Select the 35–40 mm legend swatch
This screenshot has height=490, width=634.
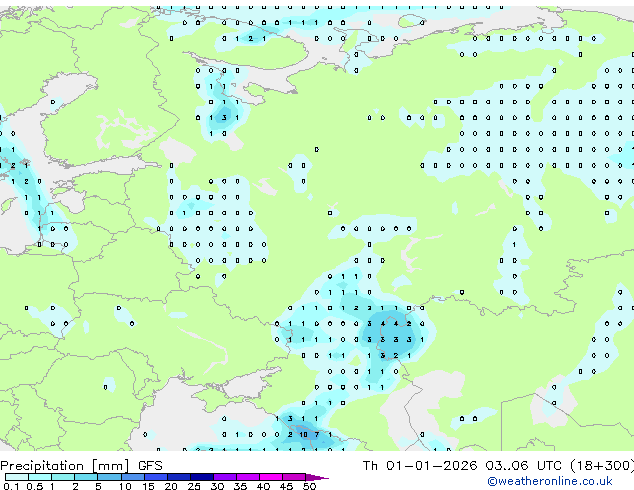pos(248,477)
